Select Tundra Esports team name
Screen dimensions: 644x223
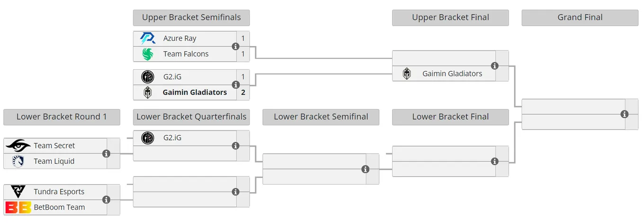click(59, 192)
